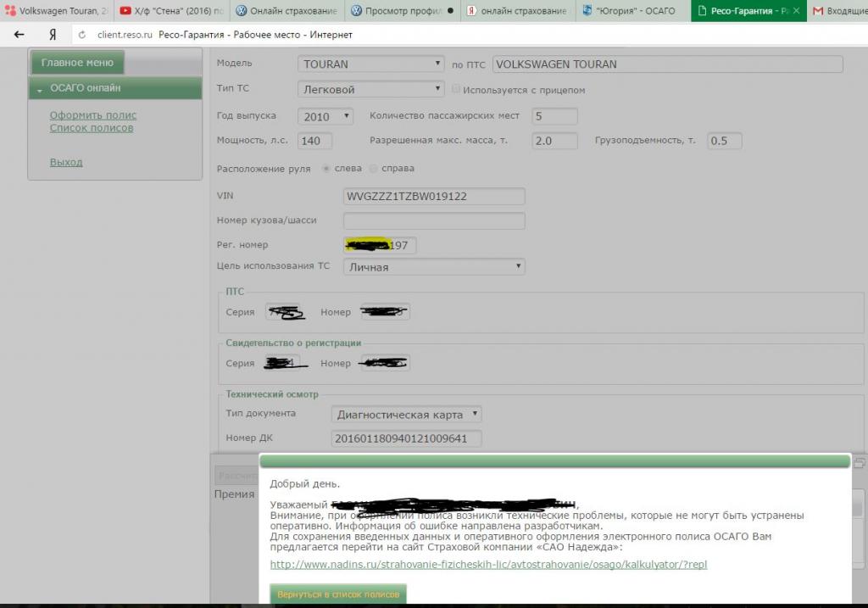Go back with the browser back arrow
Viewport: 868px width, 608px height.
[x=19, y=34]
